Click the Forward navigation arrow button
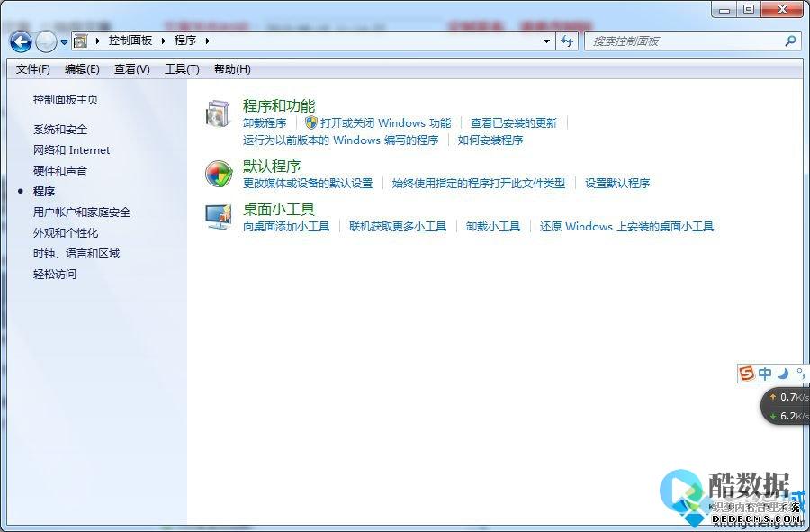The width and height of the screenshot is (810, 532). pos(46,41)
